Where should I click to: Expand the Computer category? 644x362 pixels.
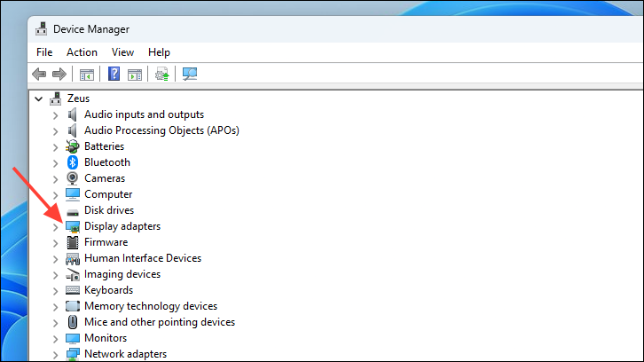coord(56,195)
